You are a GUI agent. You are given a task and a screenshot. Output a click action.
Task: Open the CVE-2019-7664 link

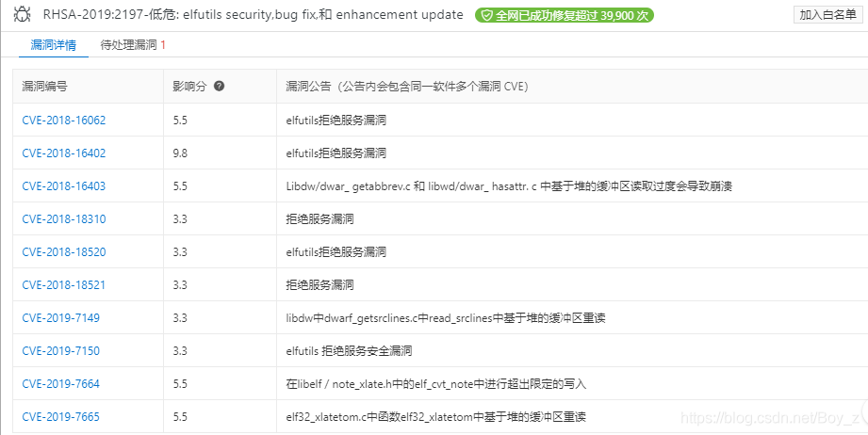(60, 384)
